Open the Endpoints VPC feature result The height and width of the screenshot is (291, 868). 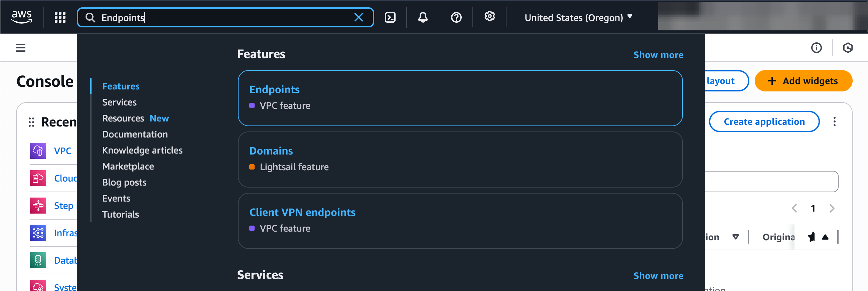(x=460, y=98)
